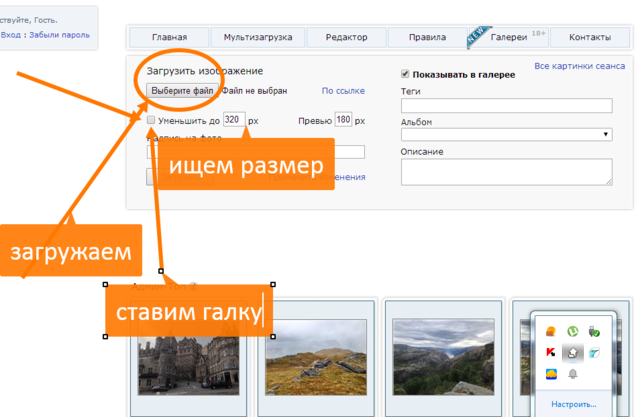Image resolution: width=640 pixels, height=417 pixels.
Task: Open the old town street thumbnail
Action: 188,365
